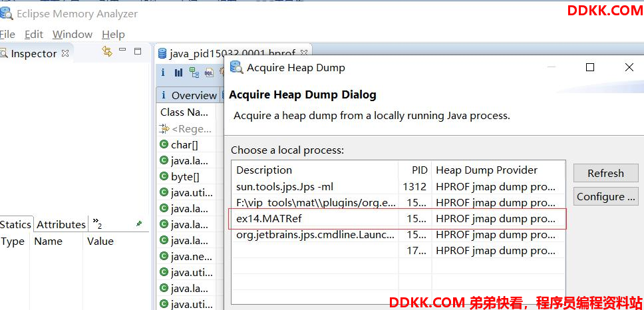Screen dimensions: 644x310
Task: Open the Help menu
Action: point(113,34)
